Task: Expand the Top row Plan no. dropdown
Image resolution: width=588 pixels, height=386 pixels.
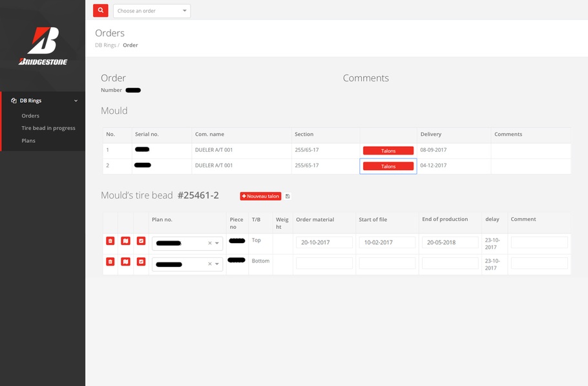Action: (x=217, y=244)
